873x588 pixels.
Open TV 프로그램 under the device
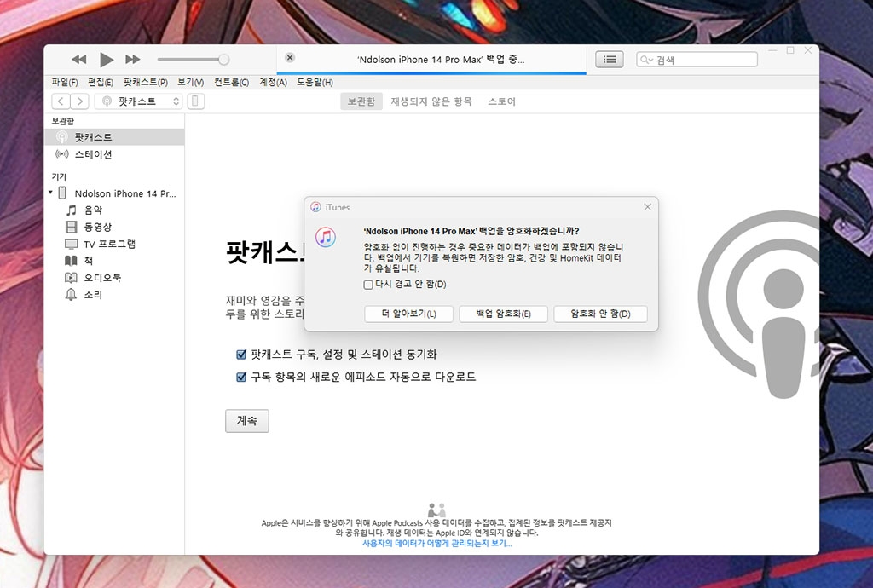pos(110,245)
